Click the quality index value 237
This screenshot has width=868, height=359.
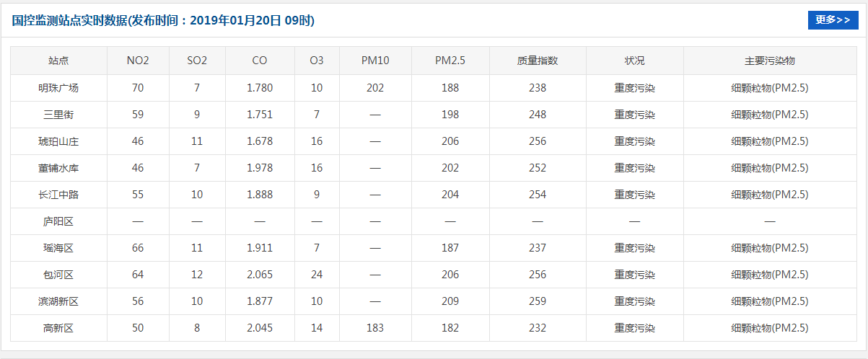[538, 248]
